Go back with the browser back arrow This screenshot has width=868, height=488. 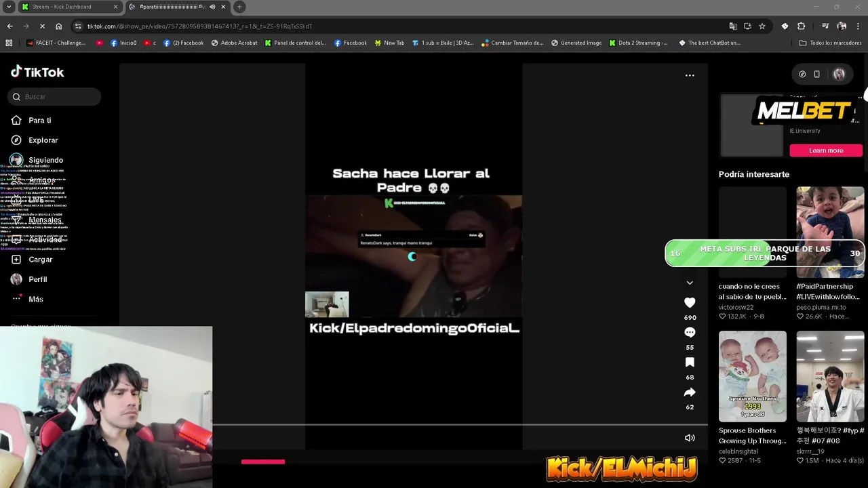pyautogui.click(x=9, y=26)
